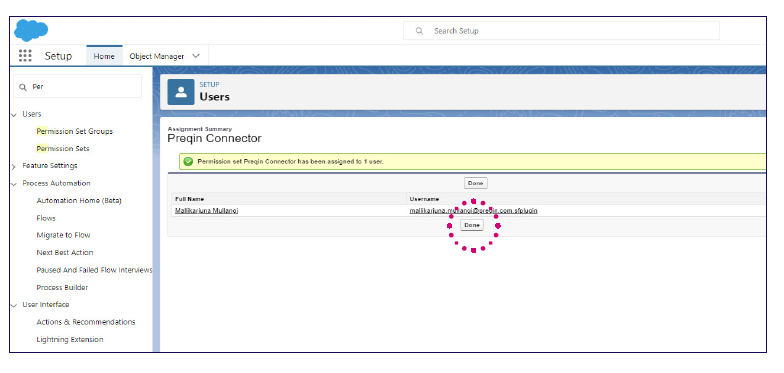Collapse the User Interface section
The width and height of the screenshot is (784, 373).
(x=14, y=305)
